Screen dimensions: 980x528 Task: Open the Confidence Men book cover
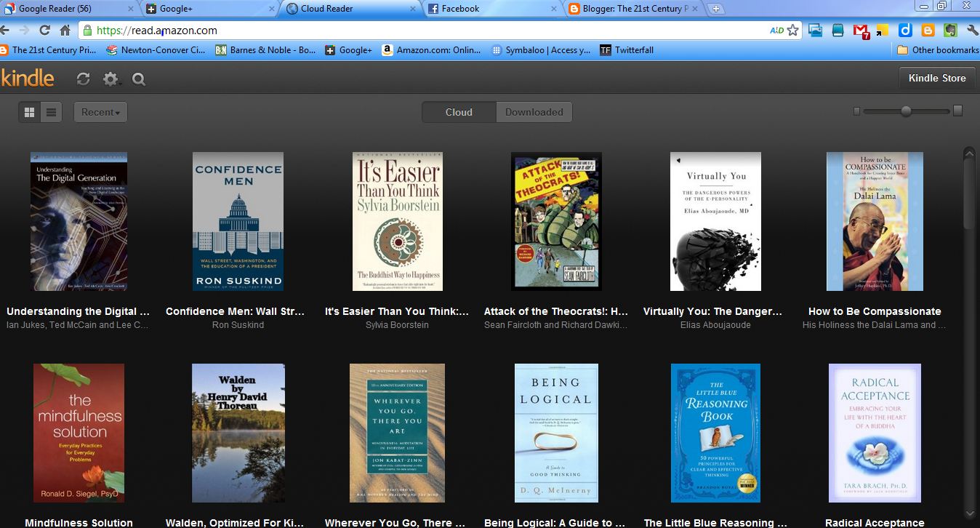[x=238, y=221]
